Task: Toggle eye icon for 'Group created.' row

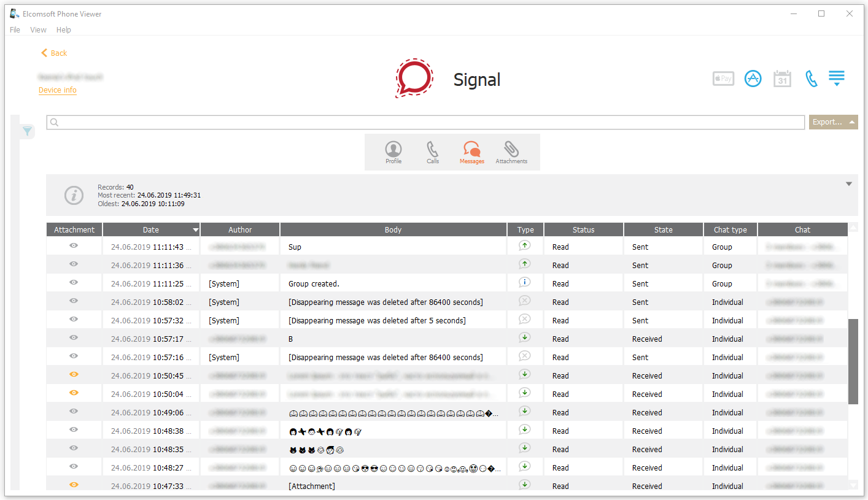Action: pyautogui.click(x=74, y=283)
